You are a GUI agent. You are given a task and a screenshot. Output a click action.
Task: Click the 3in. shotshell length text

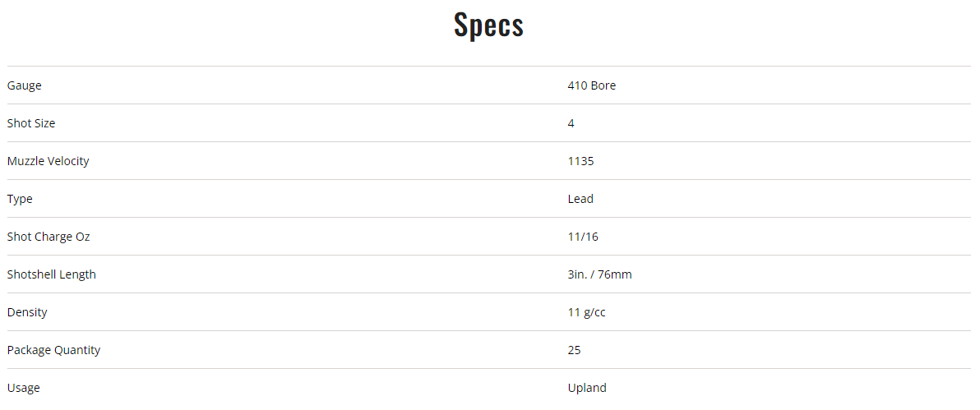click(579, 274)
